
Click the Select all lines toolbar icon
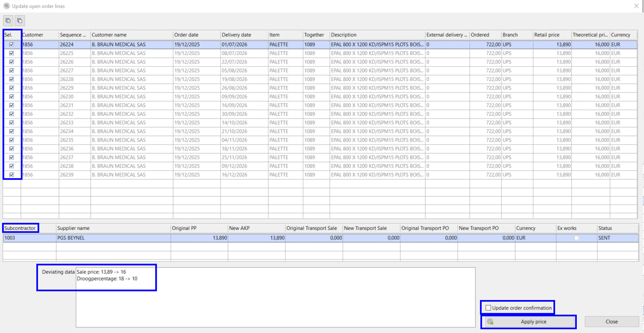coord(8,21)
